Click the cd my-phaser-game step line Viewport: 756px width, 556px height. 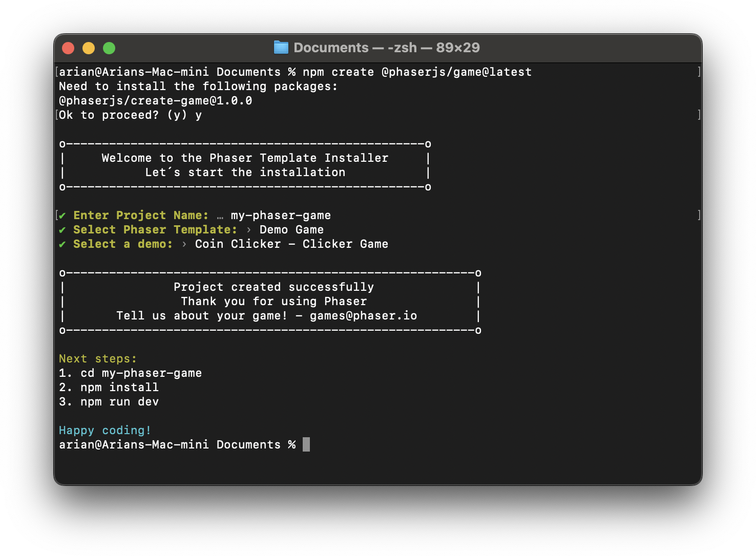coord(131,373)
